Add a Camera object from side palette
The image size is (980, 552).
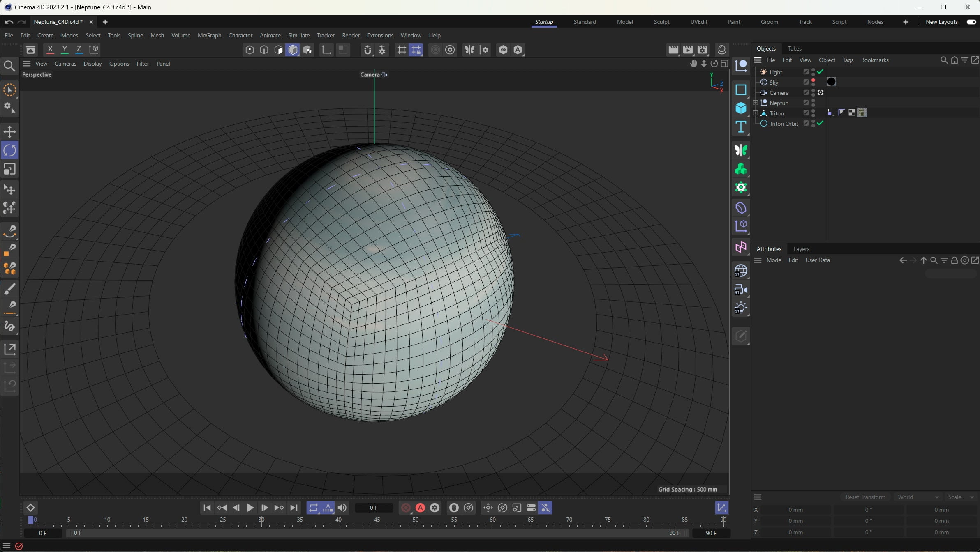[741, 290]
